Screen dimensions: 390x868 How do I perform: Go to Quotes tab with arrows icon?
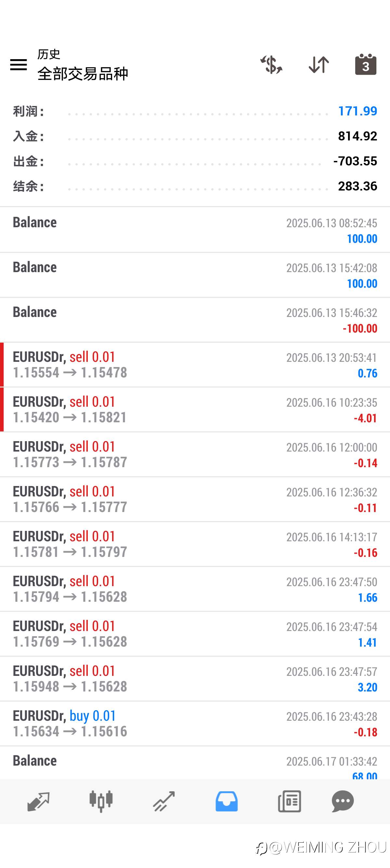coord(38,801)
